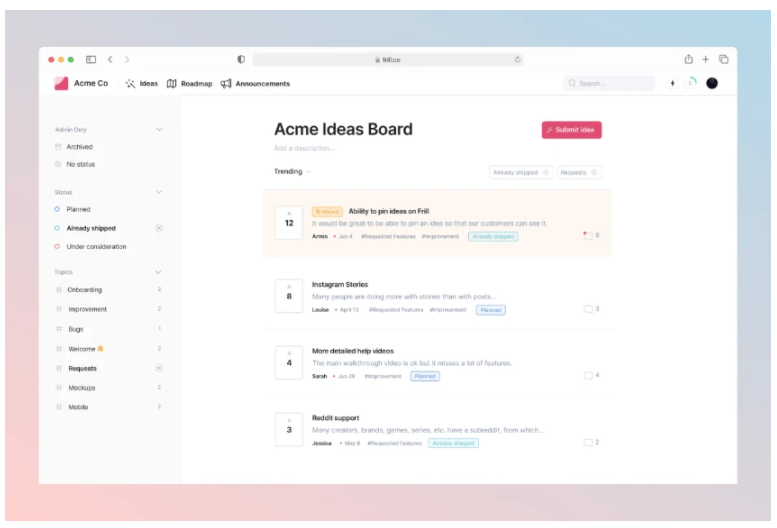Click the Search input field

pos(609,84)
